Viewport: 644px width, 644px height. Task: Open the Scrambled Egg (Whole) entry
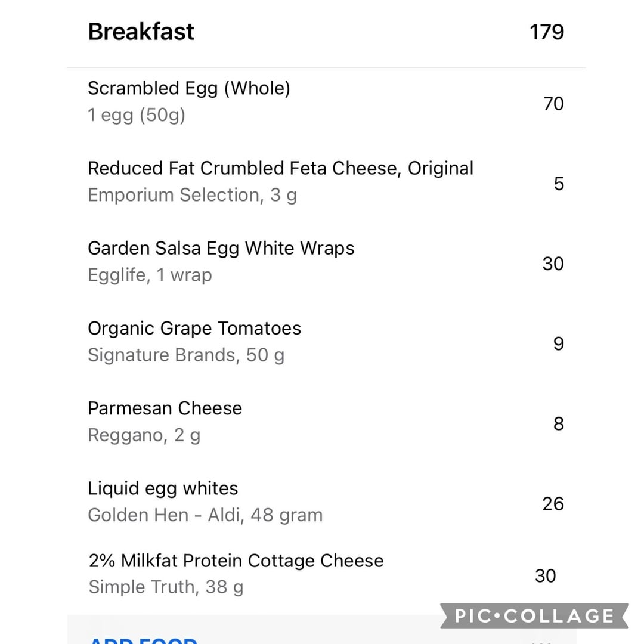point(189,88)
